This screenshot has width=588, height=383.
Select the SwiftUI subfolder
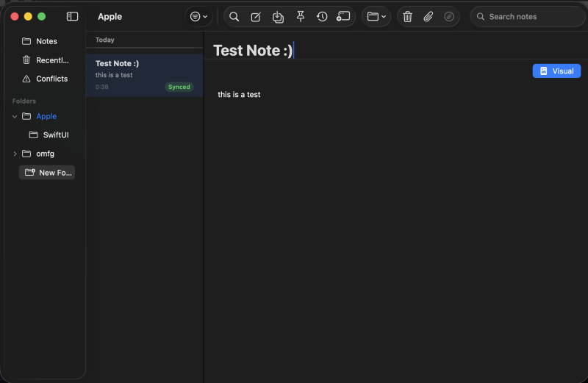point(49,135)
